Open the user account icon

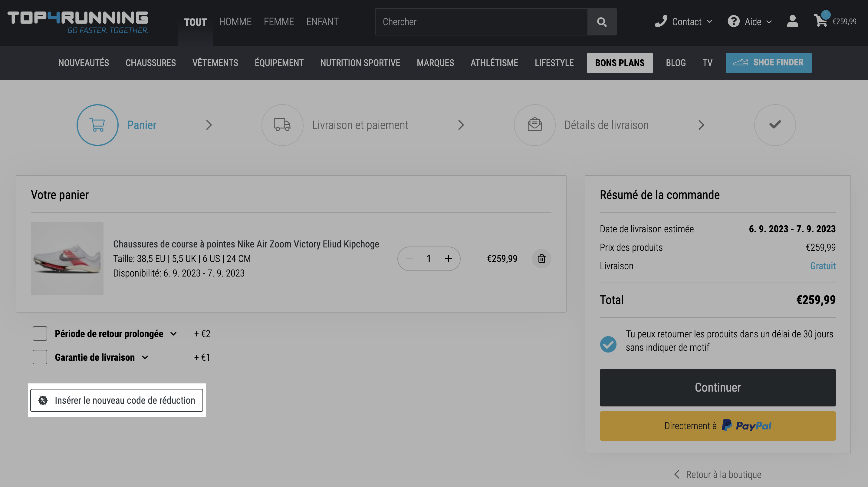tap(792, 22)
